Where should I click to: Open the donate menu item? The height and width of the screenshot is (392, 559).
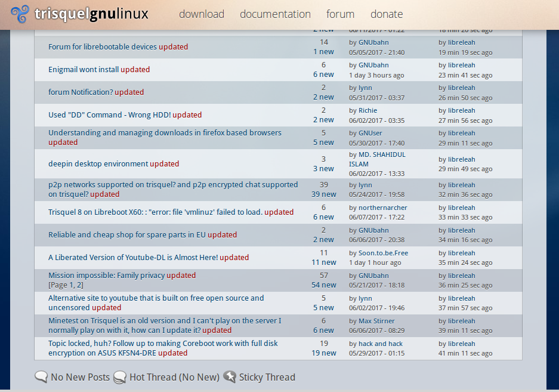point(387,14)
